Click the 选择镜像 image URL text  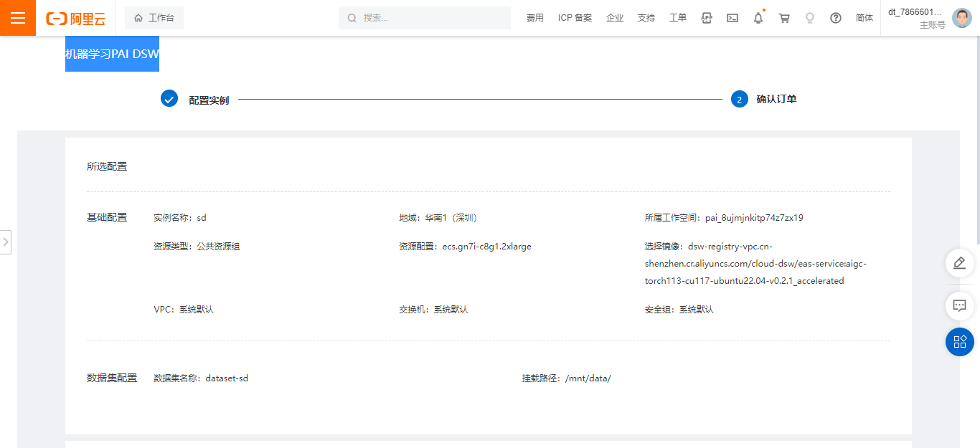[x=755, y=264]
